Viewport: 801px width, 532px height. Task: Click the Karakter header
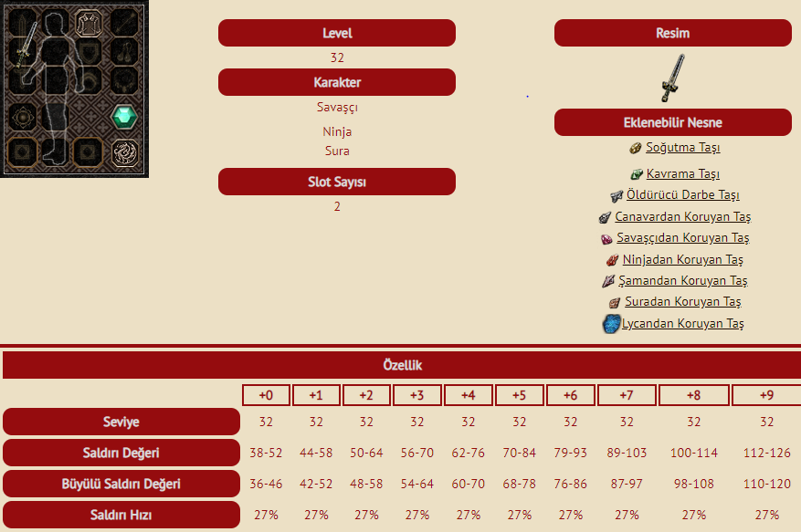337,82
